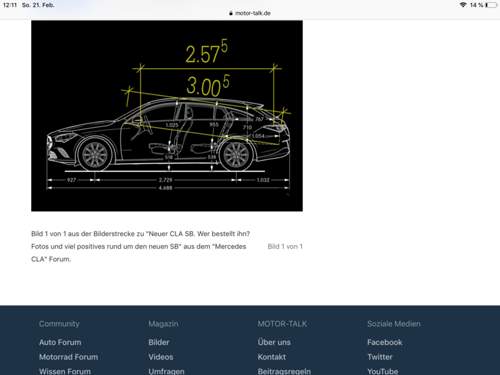Tap the lock icon beside motor-talk.de

(231, 13)
